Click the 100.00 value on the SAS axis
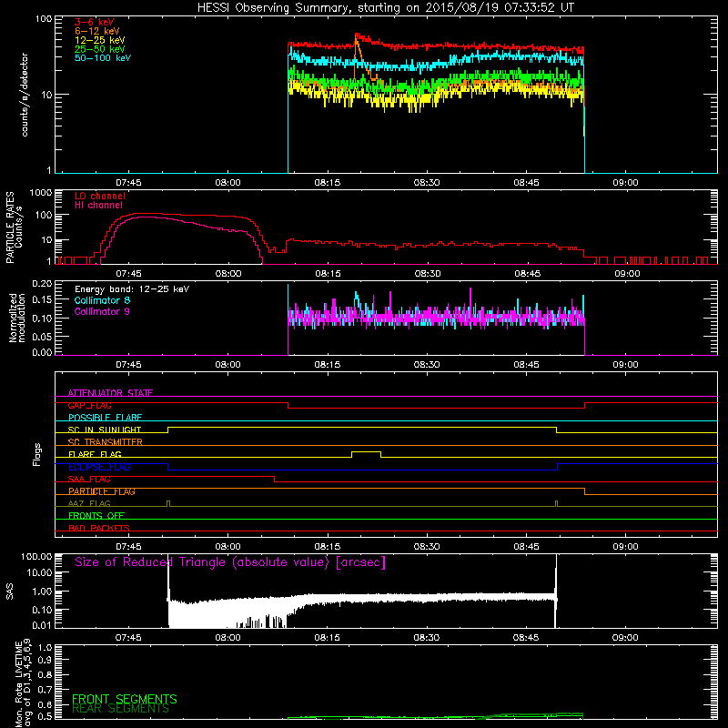The image size is (728, 728). pyautogui.click(x=36, y=556)
